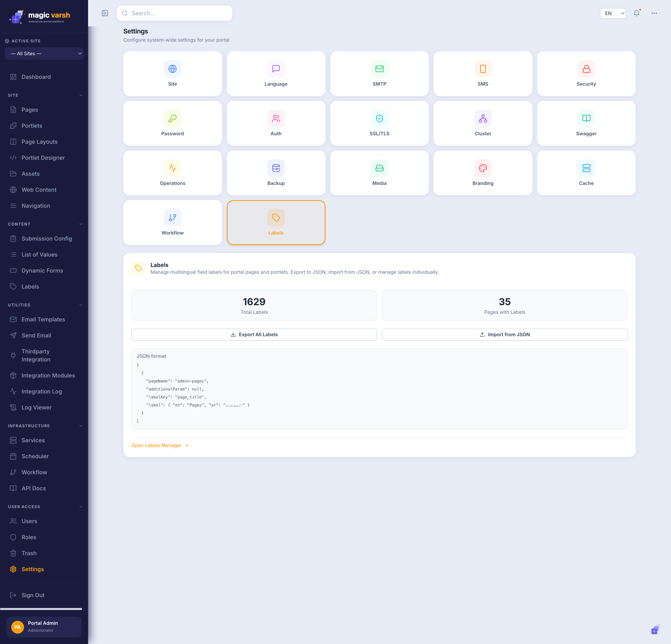Open the three-dot more options menu
The width and height of the screenshot is (671, 644).
coord(654,13)
